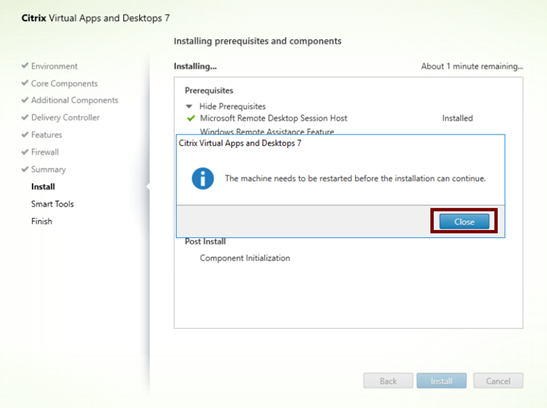Click the Install button at bottom
547x408 pixels.
[x=441, y=381]
